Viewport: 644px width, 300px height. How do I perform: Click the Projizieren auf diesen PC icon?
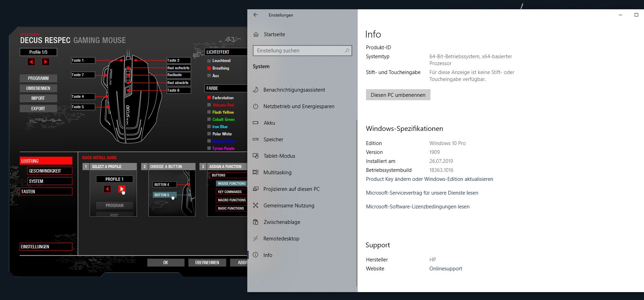click(x=256, y=189)
